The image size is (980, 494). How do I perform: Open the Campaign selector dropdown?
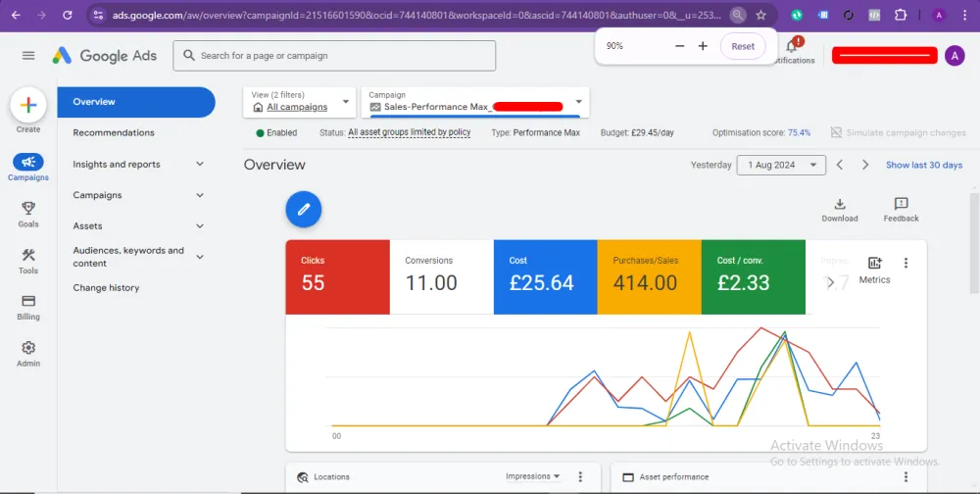[475, 102]
